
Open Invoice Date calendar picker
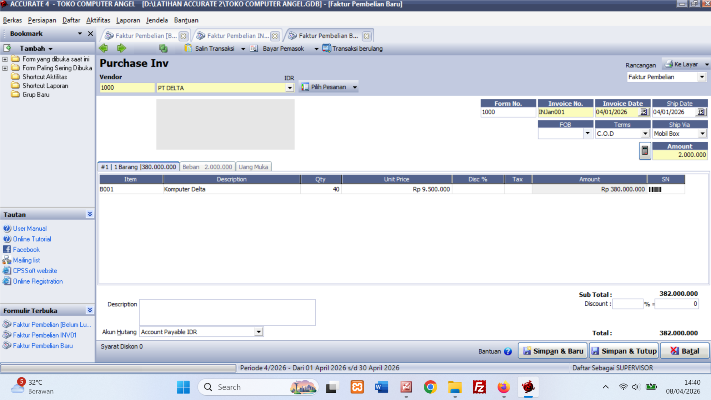click(x=643, y=112)
